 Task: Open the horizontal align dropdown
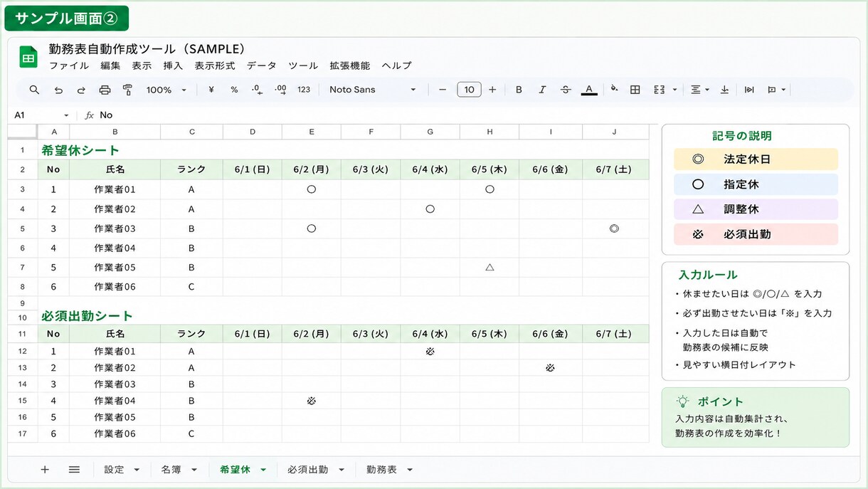tap(700, 90)
